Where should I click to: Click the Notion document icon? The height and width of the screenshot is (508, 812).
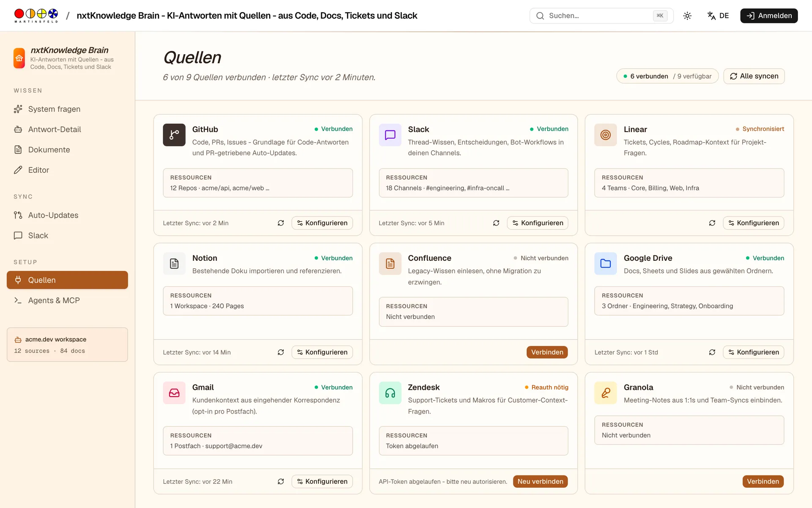click(174, 264)
